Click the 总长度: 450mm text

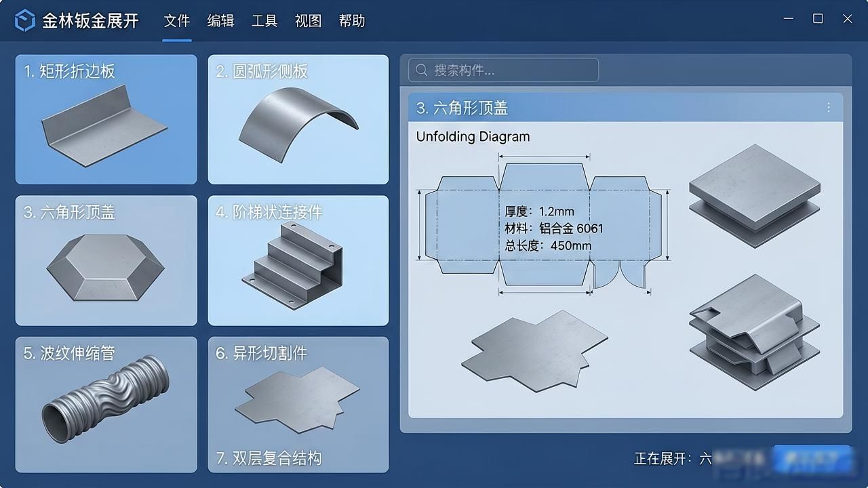tap(548, 245)
